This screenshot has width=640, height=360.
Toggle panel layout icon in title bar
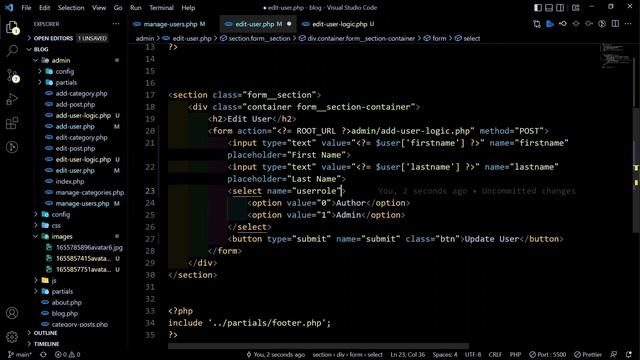pyautogui.click(x=549, y=8)
